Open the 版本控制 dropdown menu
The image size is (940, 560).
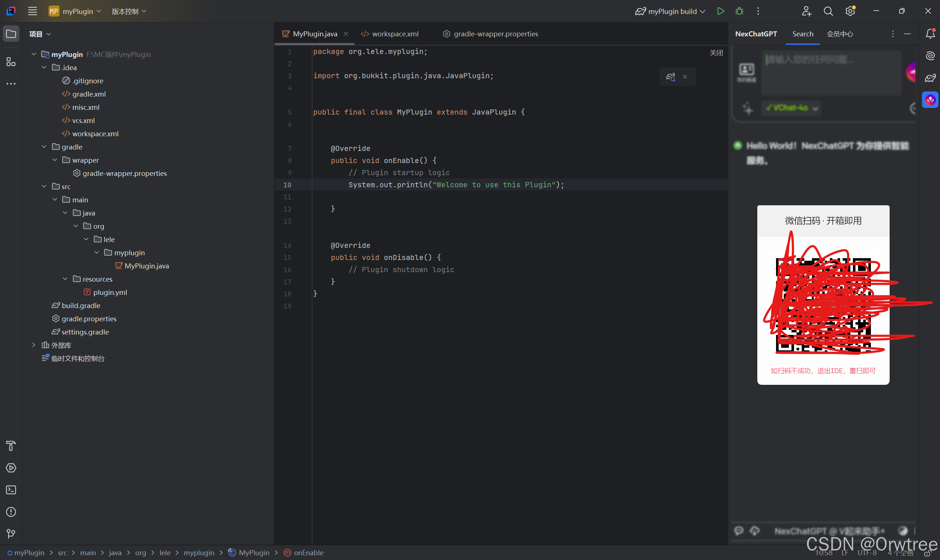[x=129, y=11]
